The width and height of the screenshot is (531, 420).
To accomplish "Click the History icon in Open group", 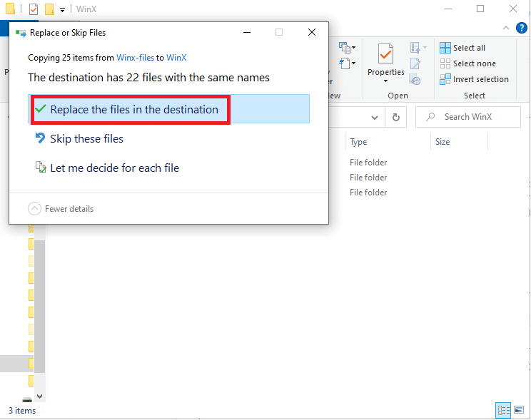I will coord(415,80).
